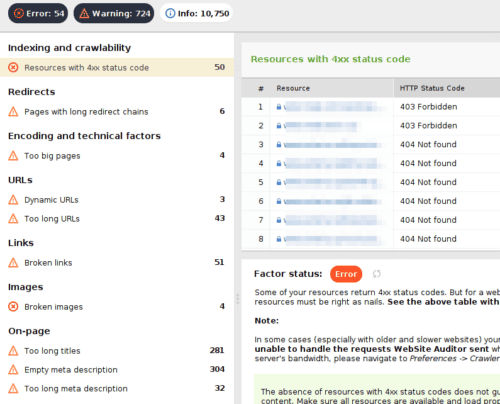The image size is (500, 404).
Task: Toggle the Info: 10,750 filter
Action: pos(196,13)
